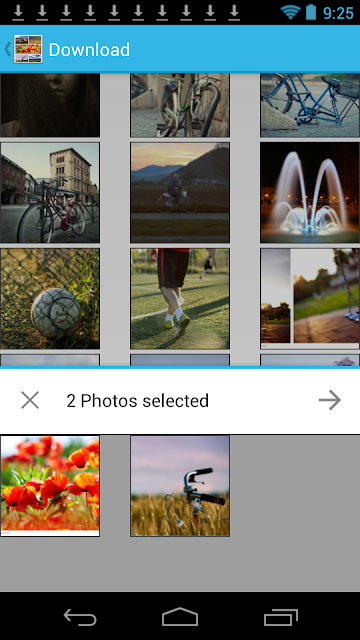Screen dimensions: 360x640
Task: Tap the battery status icon
Action: [x=311, y=12]
